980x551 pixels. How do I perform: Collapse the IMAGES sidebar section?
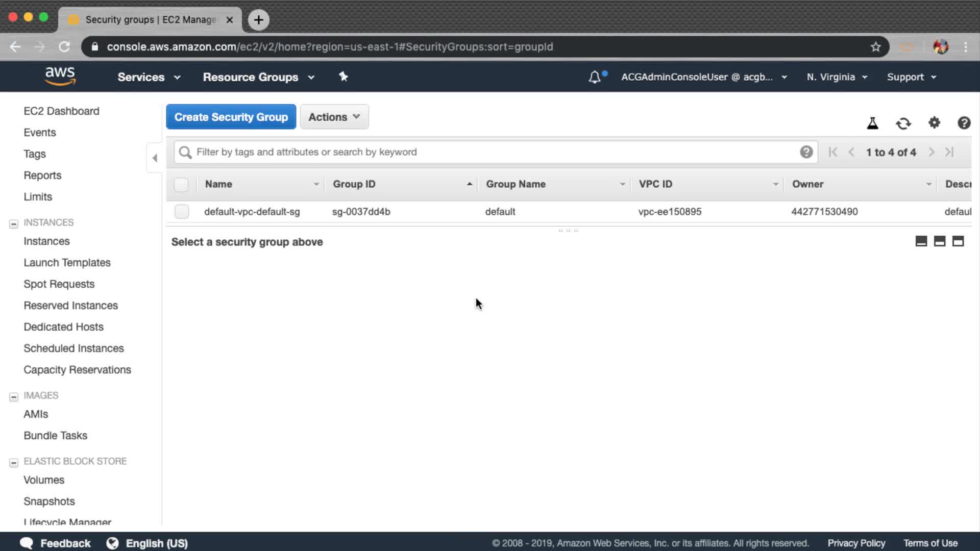14,396
